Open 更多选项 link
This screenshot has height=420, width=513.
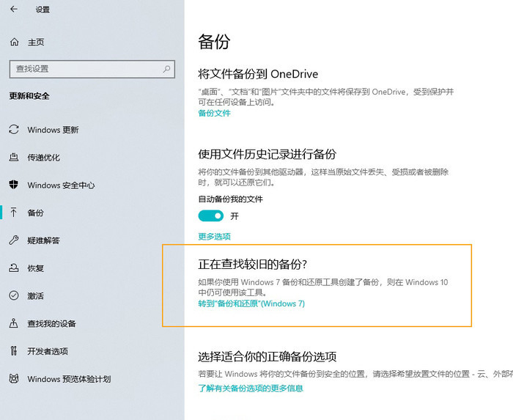(x=214, y=237)
